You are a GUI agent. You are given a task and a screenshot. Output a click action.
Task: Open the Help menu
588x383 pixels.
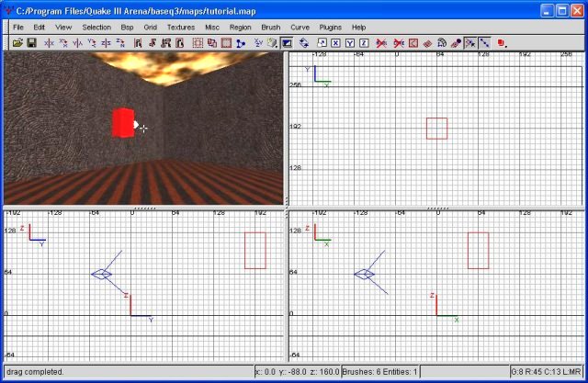point(358,28)
